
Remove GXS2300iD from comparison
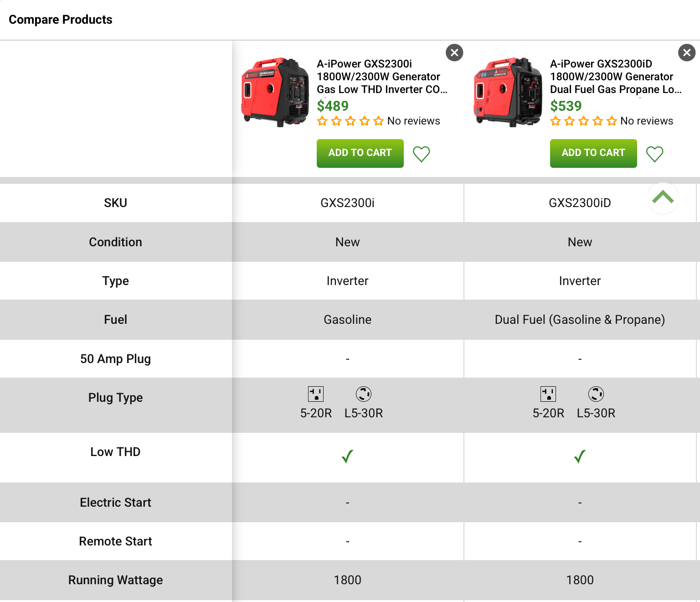tap(687, 52)
